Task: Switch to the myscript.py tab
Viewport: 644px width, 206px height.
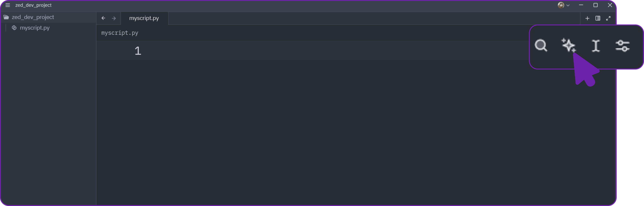Action: (x=144, y=18)
